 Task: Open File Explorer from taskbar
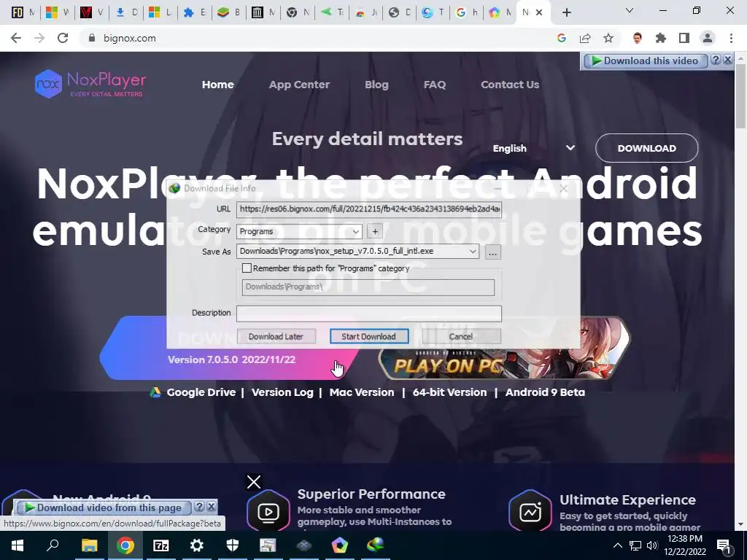[x=89, y=545]
